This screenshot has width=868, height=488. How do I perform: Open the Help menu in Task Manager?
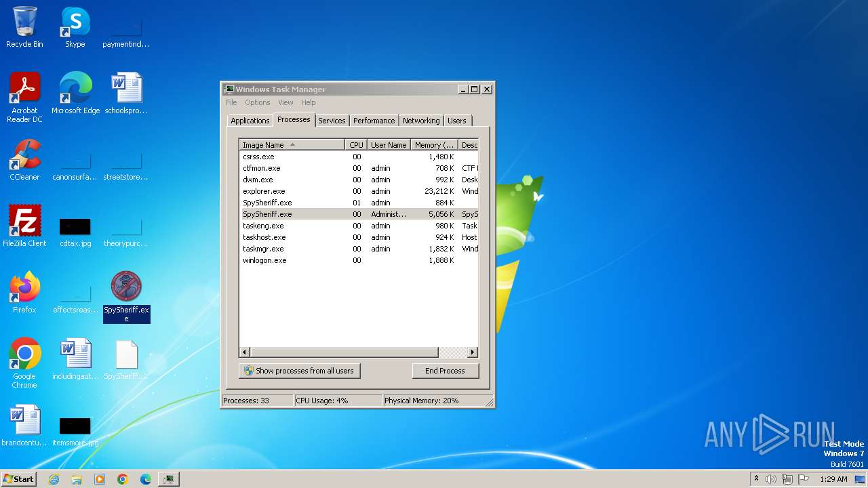(309, 102)
